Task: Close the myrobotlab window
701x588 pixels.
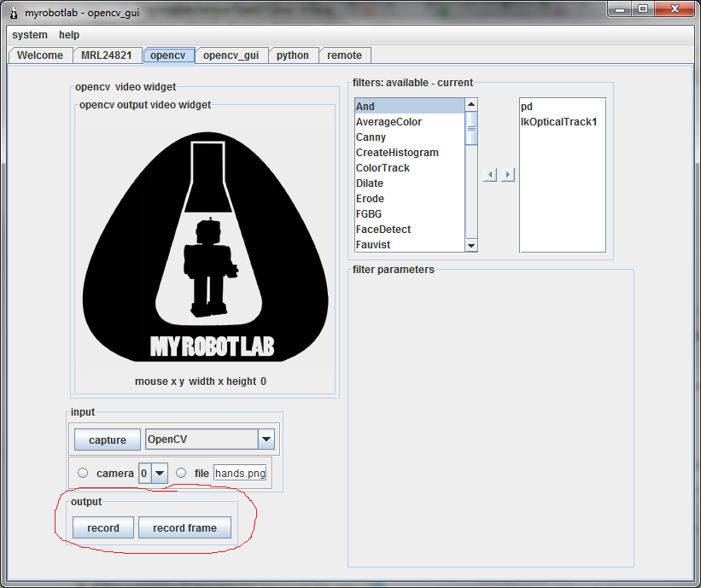Action: point(675,9)
